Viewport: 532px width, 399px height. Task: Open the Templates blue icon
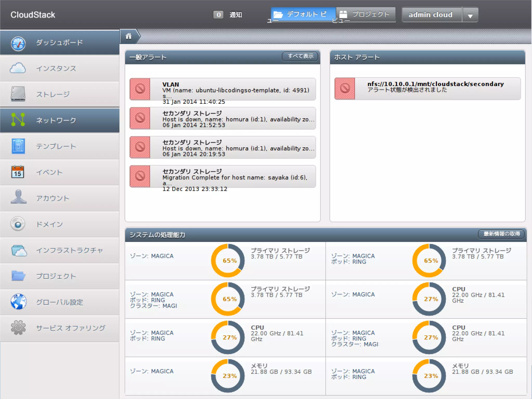coord(18,146)
